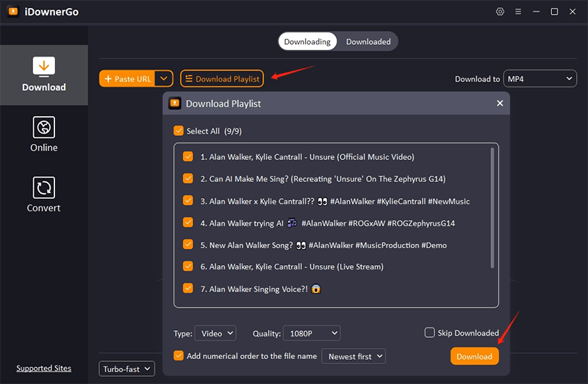Click the Download Playlist dialog logo icon
This screenshot has height=384, width=588.
[175, 104]
